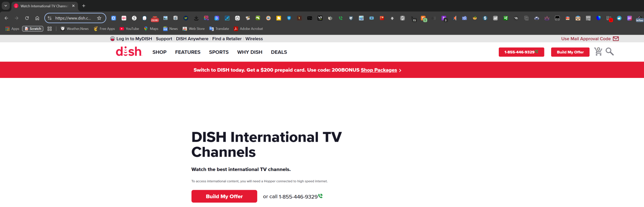
Task: Click the dish.com URL address field
Action: click(73, 18)
